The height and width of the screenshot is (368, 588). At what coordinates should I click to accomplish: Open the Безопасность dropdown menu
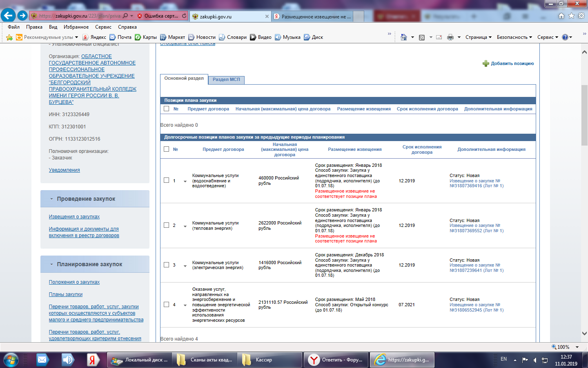tap(514, 37)
